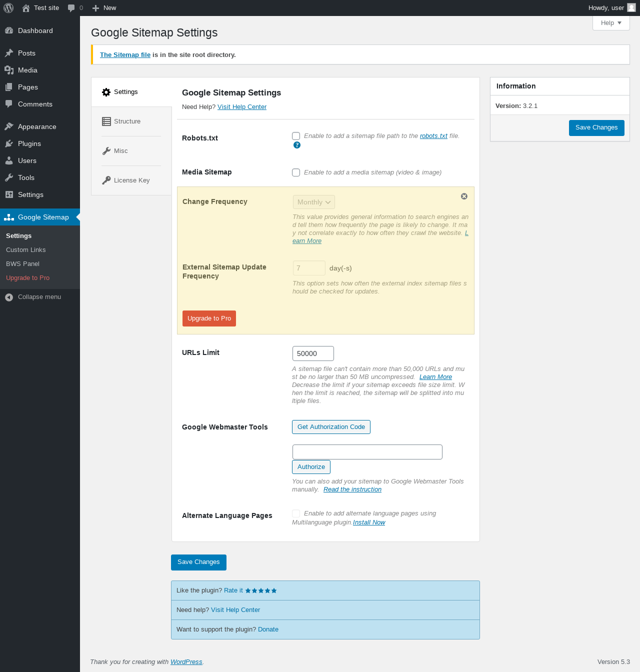The image size is (640, 672).
Task: Open BWS Panel submenu item
Action: tap(23, 264)
